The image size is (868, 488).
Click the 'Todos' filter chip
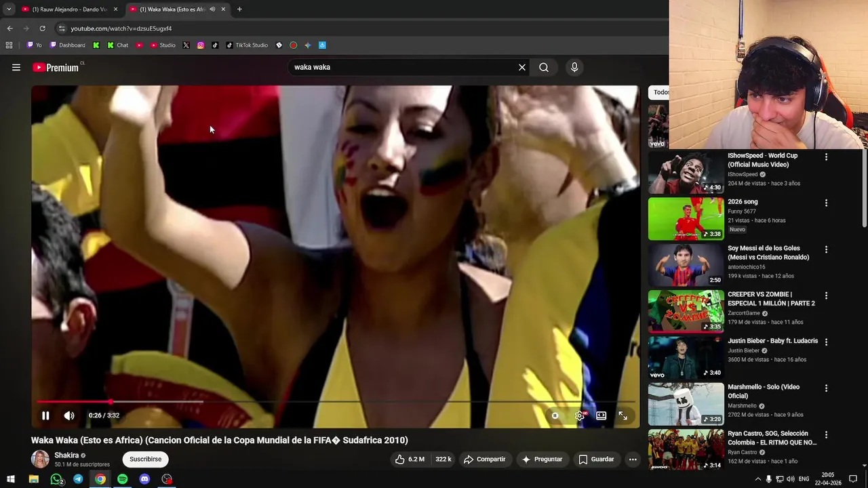[x=659, y=92]
